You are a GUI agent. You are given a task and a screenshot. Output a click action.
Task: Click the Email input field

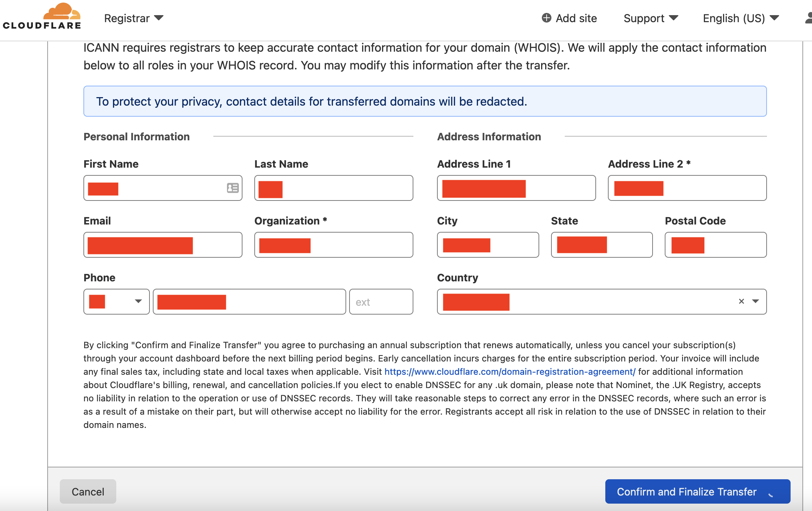pyautogui.click(x=163, y=245)
